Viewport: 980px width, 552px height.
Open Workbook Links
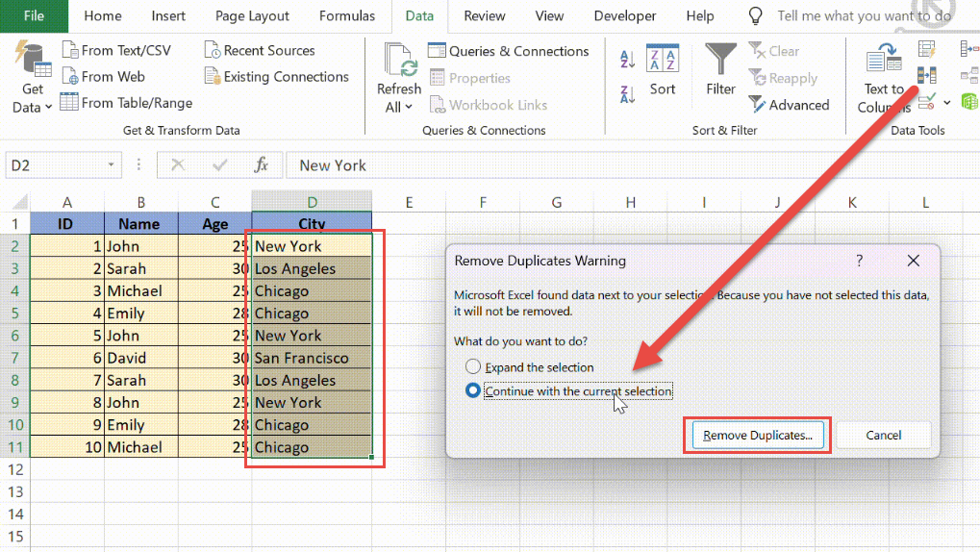(489, 105)
